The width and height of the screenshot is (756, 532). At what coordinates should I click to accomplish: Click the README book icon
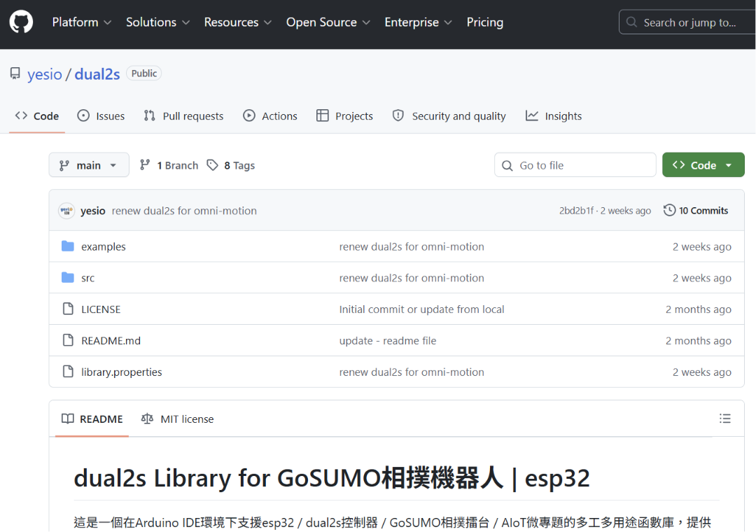pos(67,419)
